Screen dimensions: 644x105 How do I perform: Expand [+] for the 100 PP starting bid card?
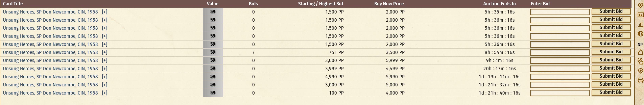coord(104,93)
